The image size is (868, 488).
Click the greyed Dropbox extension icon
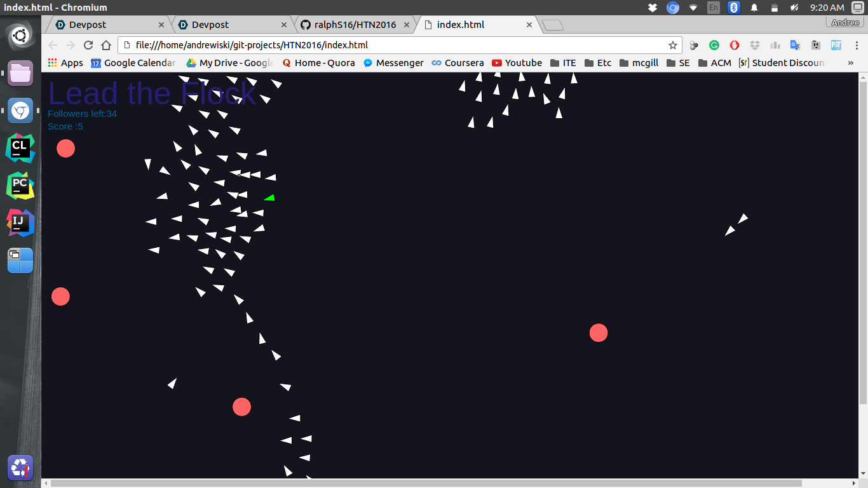pyautogui.click(x=755, y=45)
